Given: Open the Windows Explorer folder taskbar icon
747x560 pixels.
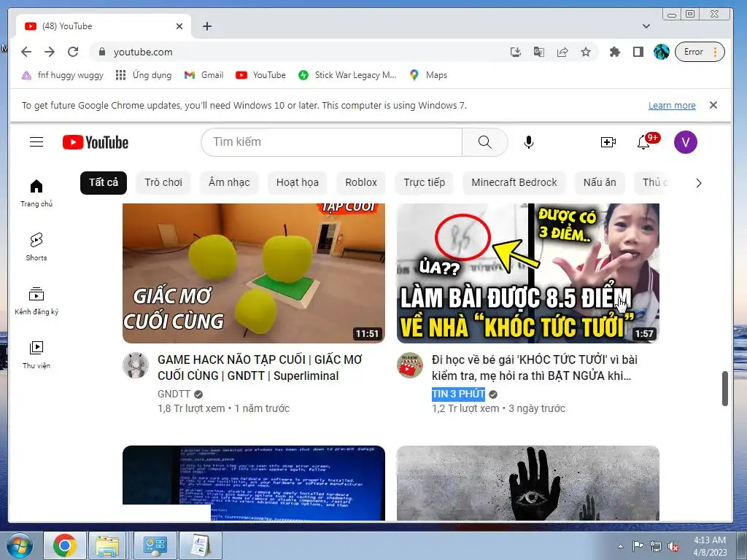Looking at the screenshot, I should pyautogui.click(x=107, y=545).
